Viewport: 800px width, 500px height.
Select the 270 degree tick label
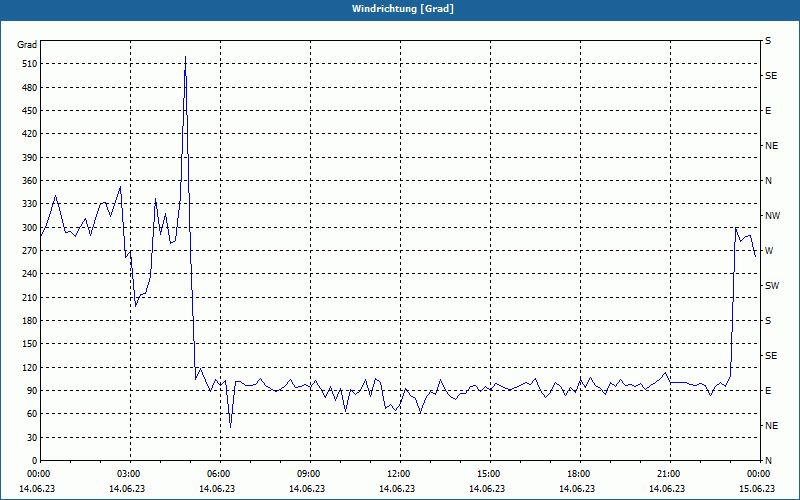(30, 251)
